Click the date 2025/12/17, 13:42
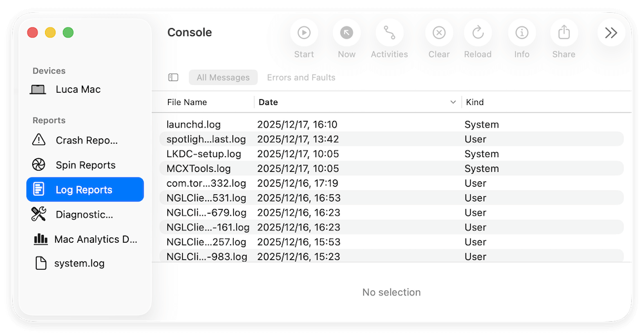644x334 pixels. [x=298, y=140]
